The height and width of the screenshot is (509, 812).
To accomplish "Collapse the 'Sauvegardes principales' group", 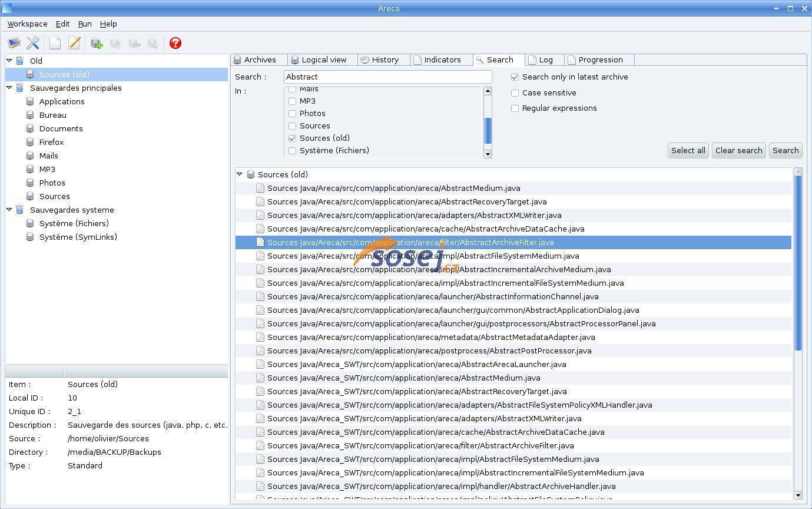I will pos(9,88).
